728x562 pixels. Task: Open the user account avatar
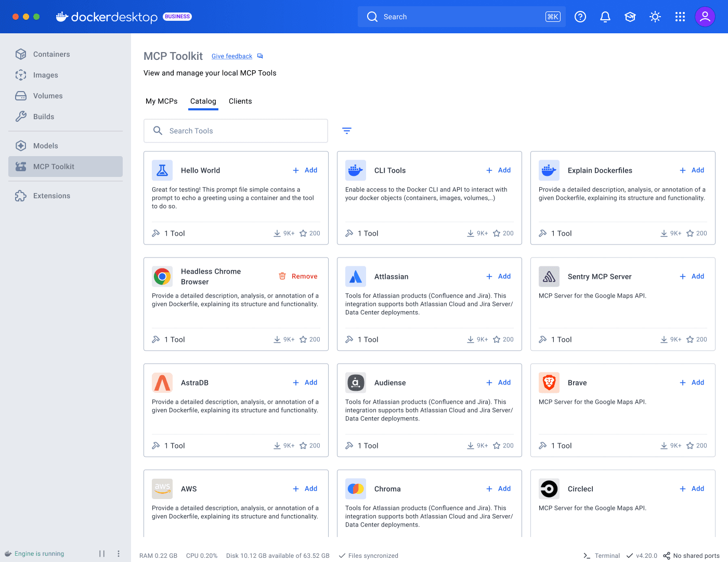[705, 17]
